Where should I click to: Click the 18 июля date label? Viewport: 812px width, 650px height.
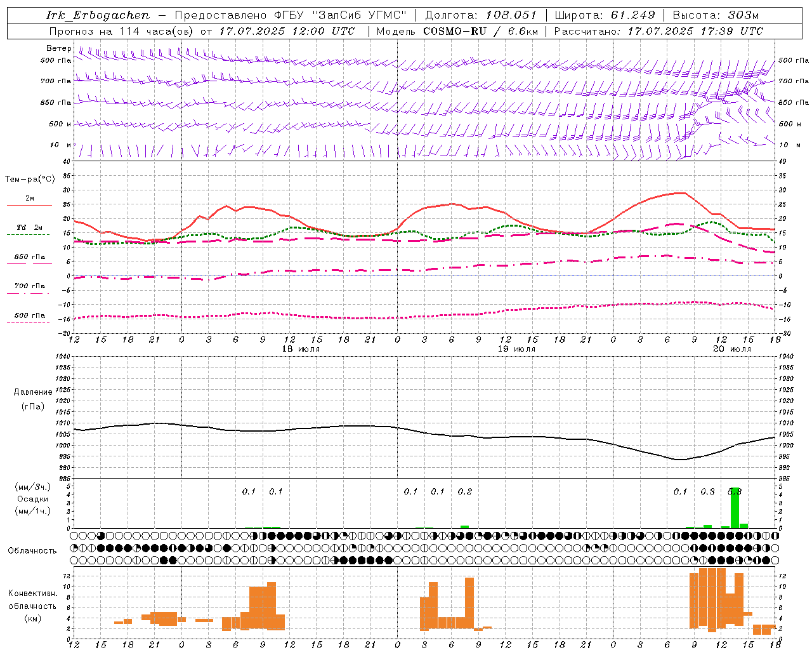(301, 349)
